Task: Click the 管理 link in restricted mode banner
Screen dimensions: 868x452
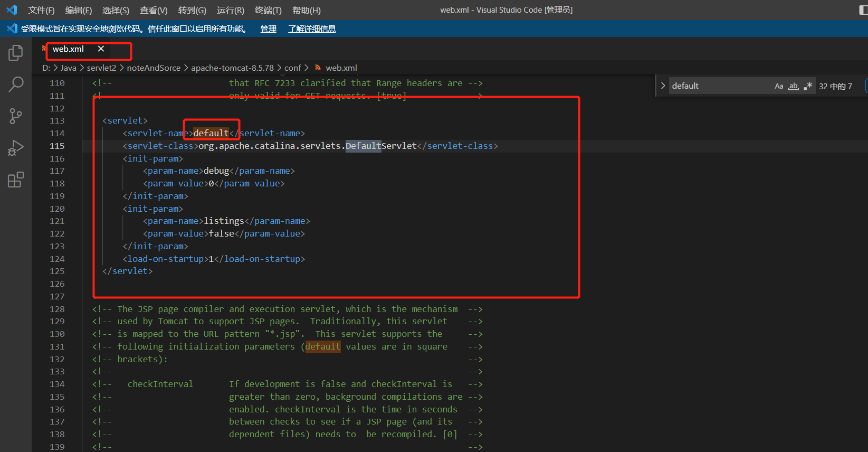Action: (269, 29)
